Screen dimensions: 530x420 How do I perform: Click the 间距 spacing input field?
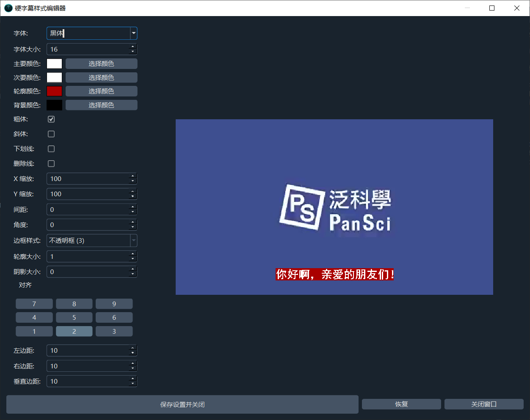coord(87,210)
